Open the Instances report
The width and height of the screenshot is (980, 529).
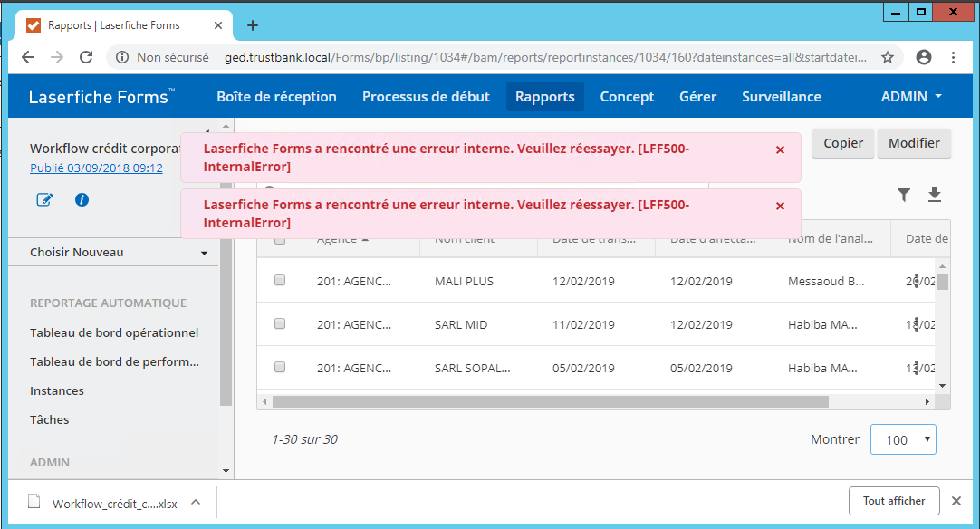point(57,390)
